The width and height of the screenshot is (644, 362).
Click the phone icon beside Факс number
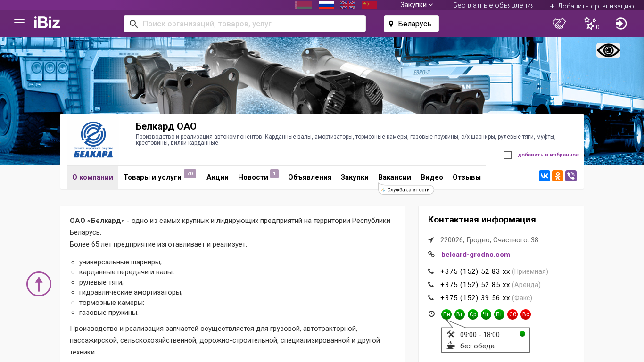coord(431,298)
